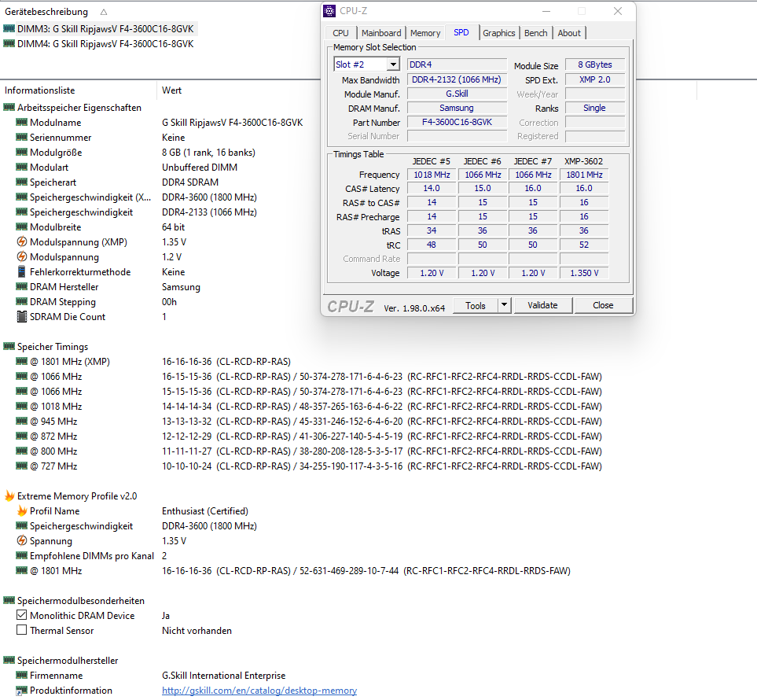Image resolution: width=757 pixels, height=700 pixels.
Task: Click the Speicher Timings section icon
Action: tap(9, 346)
